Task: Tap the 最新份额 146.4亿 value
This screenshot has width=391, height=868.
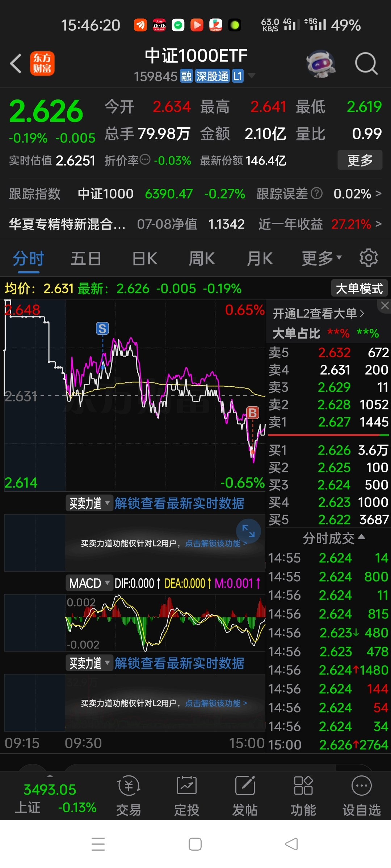Action: (x=265, y=160)
